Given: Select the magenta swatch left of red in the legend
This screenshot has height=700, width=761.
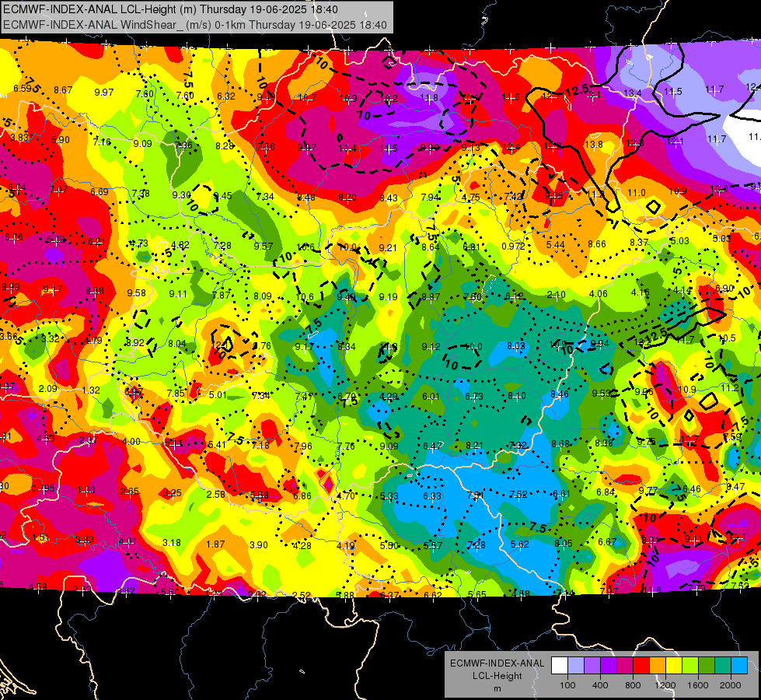Looking at the screenshot, I should [x=625, y=666].
